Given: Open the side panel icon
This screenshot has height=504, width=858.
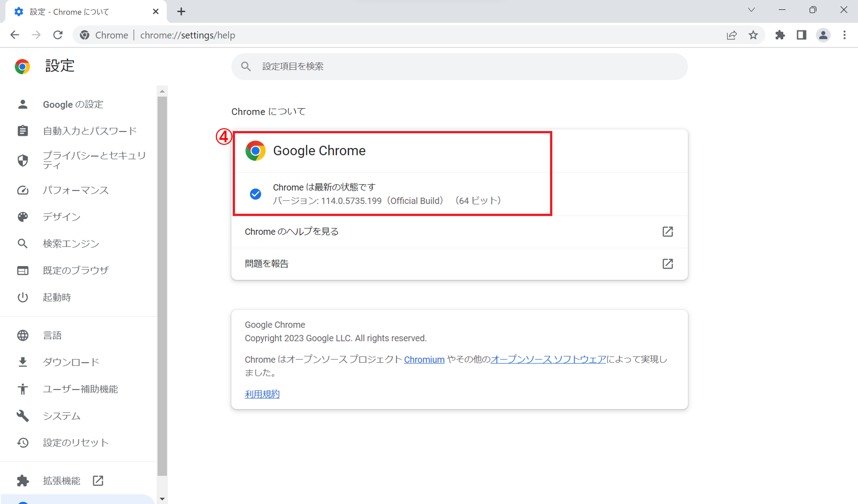Looking at the screenshot, I should (x=802, y=35).
